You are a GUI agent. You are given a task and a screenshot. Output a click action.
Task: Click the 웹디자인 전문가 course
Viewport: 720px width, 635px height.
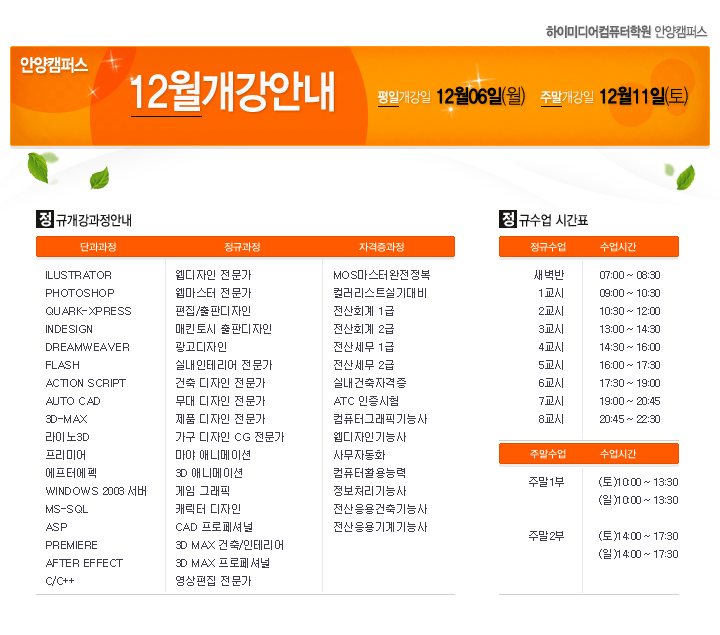click(x=213, y=275)
